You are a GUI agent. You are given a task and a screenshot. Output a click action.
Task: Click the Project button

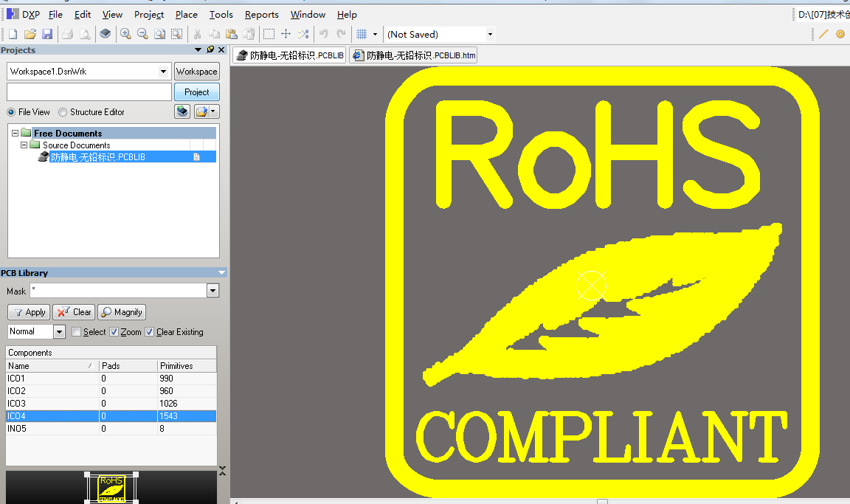(197, 92)
